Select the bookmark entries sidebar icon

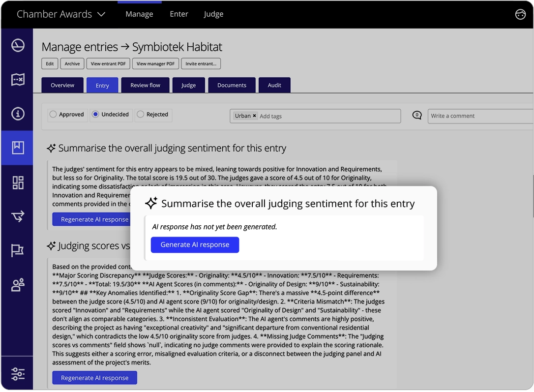pyautogui.click(x=18, y=148)
